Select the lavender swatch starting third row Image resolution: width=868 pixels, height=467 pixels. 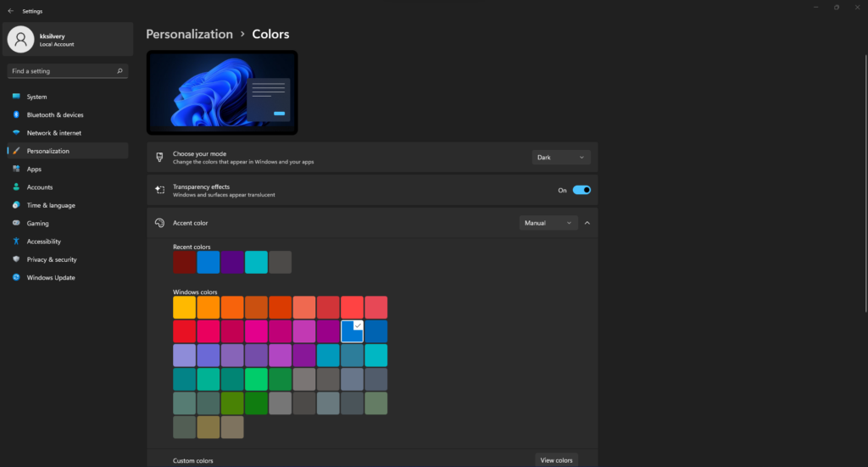tap(184, 355)
